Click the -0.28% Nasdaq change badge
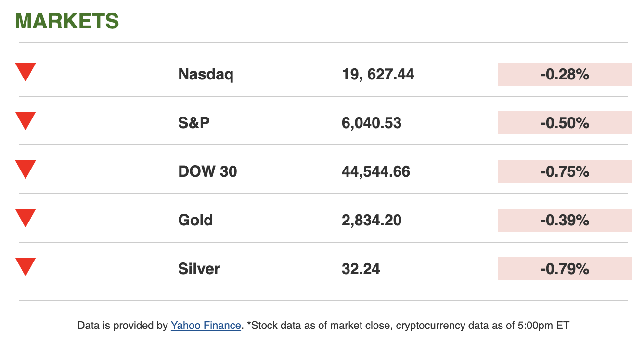 tap(565, 74)
